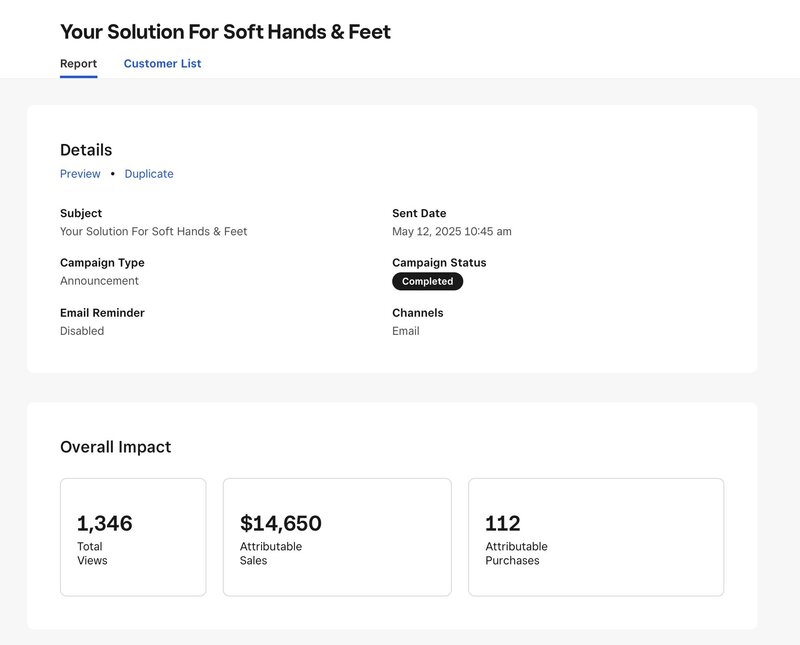The width and height of the screenshot is (800, 645).
Task: Select the Total Views card
Action: point(133,537)
